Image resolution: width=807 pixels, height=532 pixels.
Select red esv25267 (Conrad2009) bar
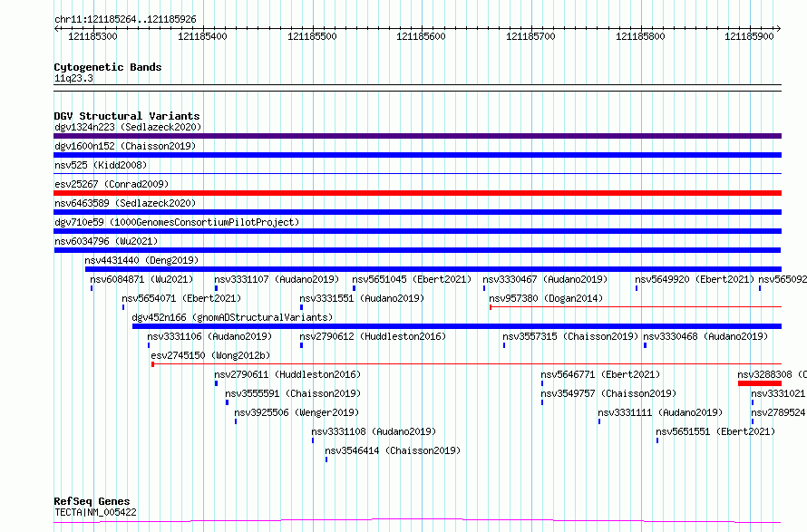point(417,193)
